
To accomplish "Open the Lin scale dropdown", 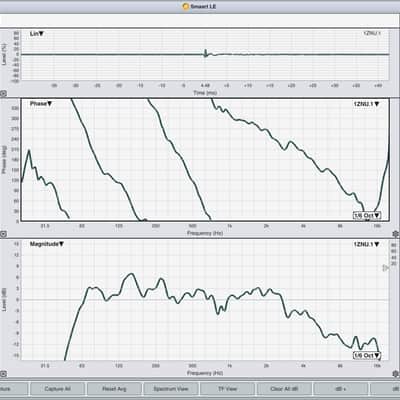I will pos(37,34).
